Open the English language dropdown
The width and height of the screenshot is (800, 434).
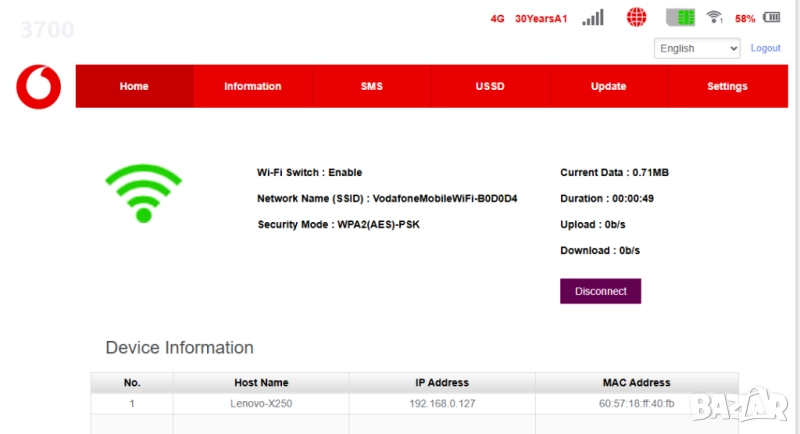pyautogui.click(x=697, y=48)
